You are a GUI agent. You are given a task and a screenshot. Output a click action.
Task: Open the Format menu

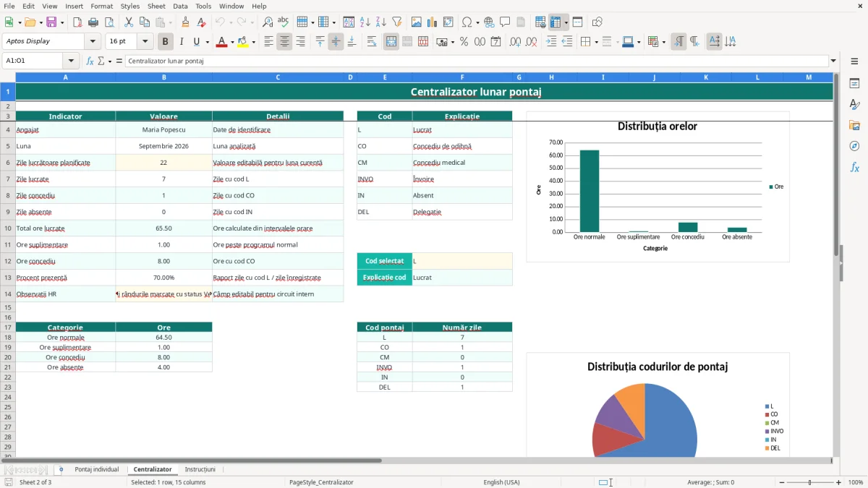tap(101, 6)
